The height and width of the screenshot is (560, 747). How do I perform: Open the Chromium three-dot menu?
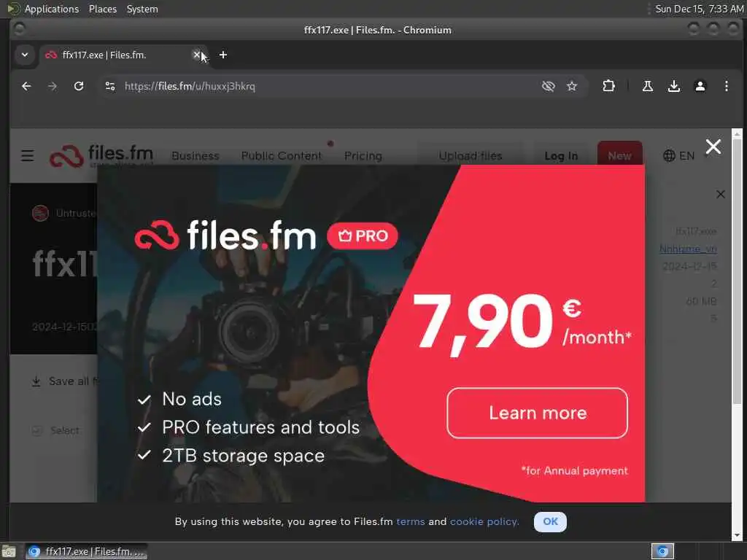[726, 86]
